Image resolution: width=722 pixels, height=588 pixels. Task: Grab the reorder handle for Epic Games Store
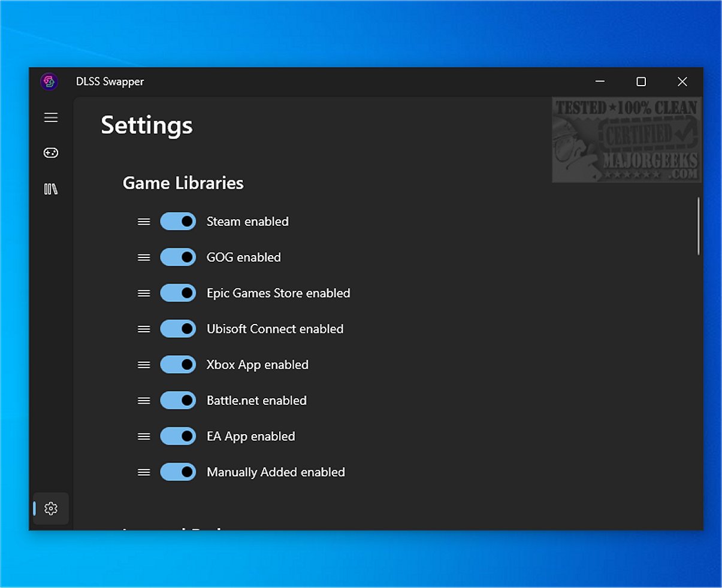click(144, 293)
